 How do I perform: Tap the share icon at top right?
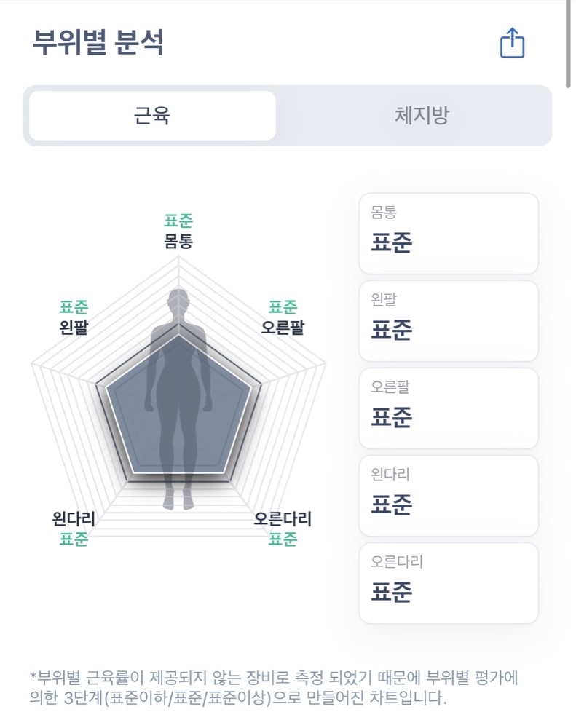point(512,43)
